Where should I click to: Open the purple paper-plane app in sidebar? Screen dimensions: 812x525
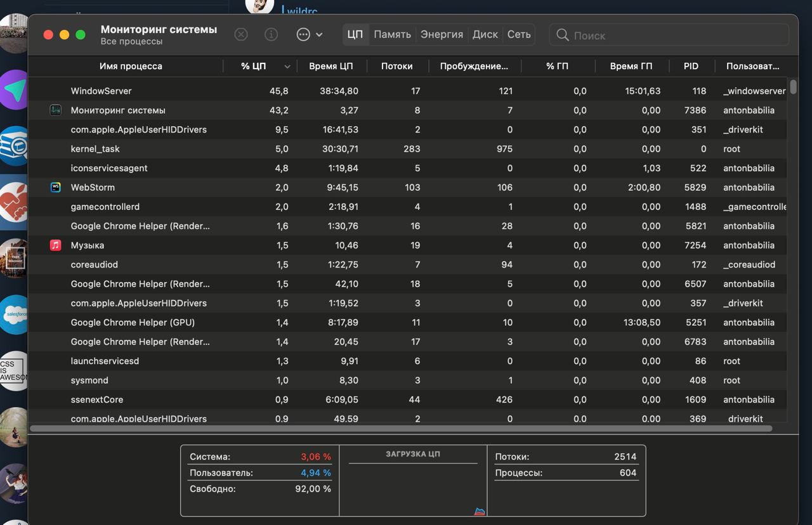pos(14,91)
